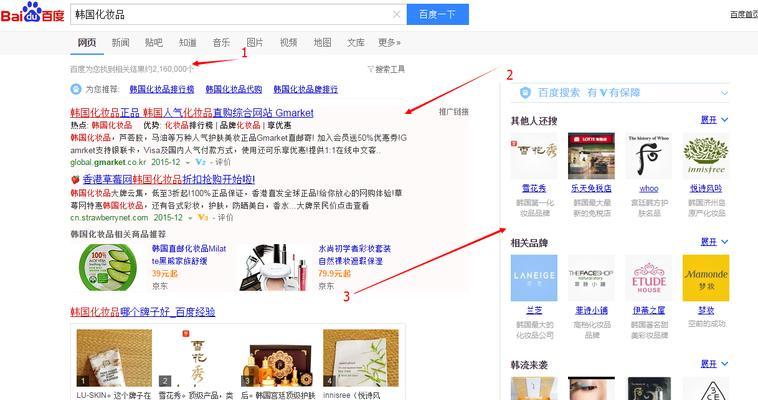Click the Lotte duty free shop image
This screenshot has width=758, height=400.
(x=591, y=156)
